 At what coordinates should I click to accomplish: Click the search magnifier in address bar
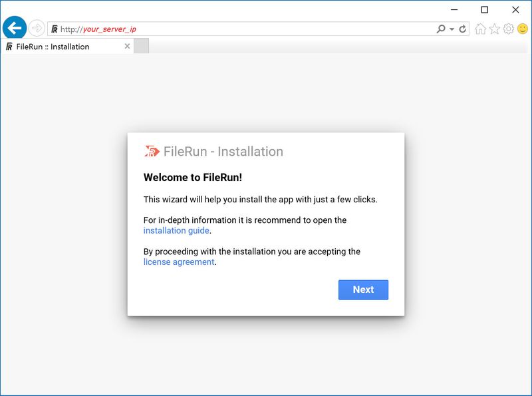coord(441,29)
